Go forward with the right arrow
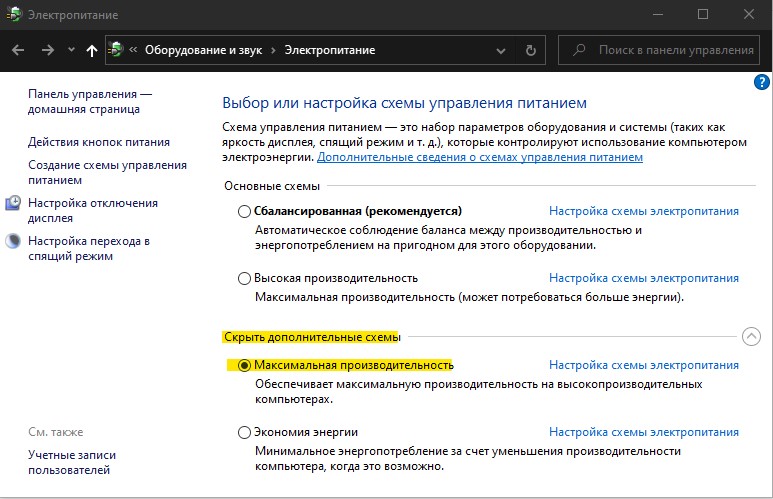The image size is (773, 499). point(48,50)
